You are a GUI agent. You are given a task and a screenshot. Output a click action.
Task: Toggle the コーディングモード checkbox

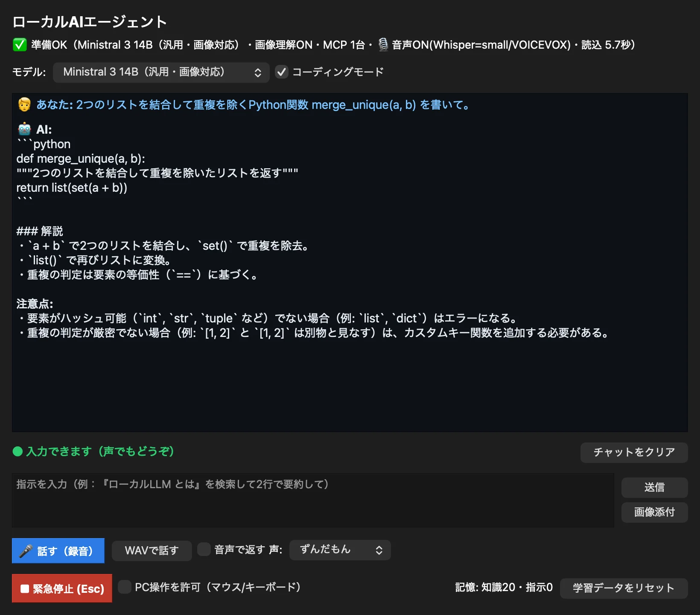pyautogui.click(x=282, y=72)
